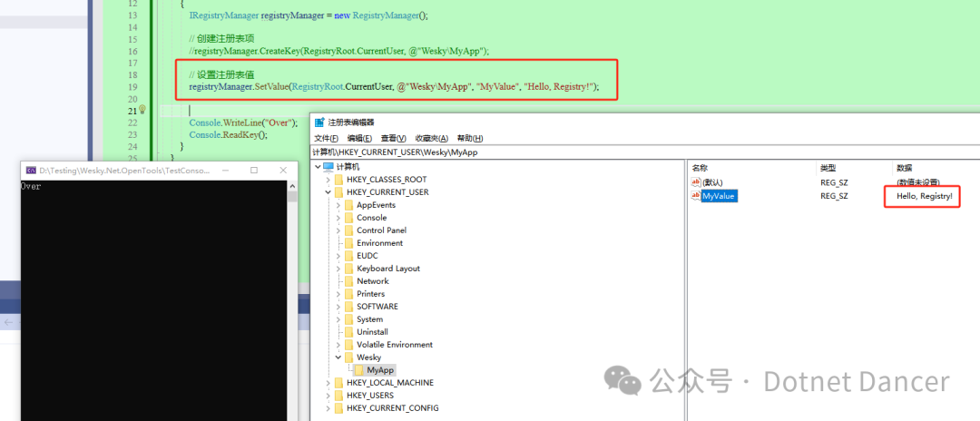Screen dimensions: 980x421
Task: Click the HKEY_CURRENT_CONFIG folder icon
Action: click(338, 408)
